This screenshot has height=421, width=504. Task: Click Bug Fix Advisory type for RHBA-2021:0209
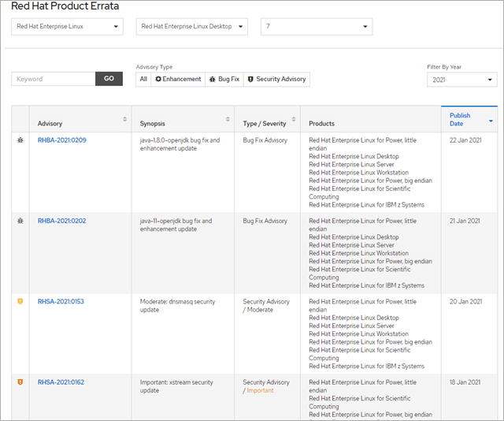(265, 140)
